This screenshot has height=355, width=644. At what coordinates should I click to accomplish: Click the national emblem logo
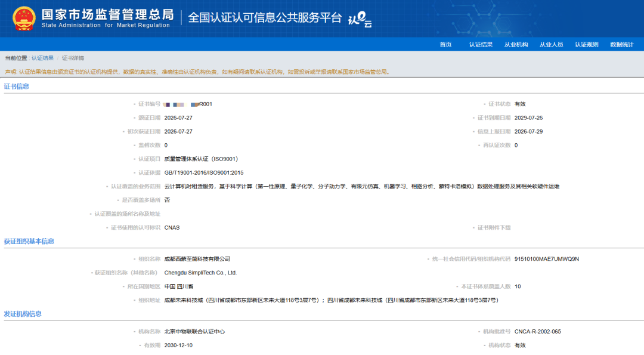pos(24,19)
